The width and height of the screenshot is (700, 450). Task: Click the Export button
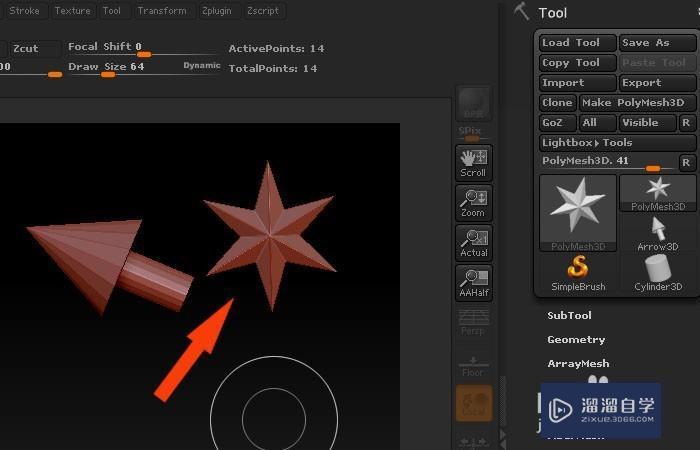tap(658, 83)
